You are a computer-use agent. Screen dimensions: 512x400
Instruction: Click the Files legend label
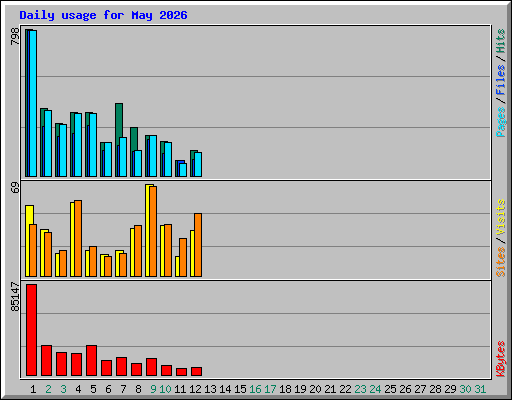[500, 80]
